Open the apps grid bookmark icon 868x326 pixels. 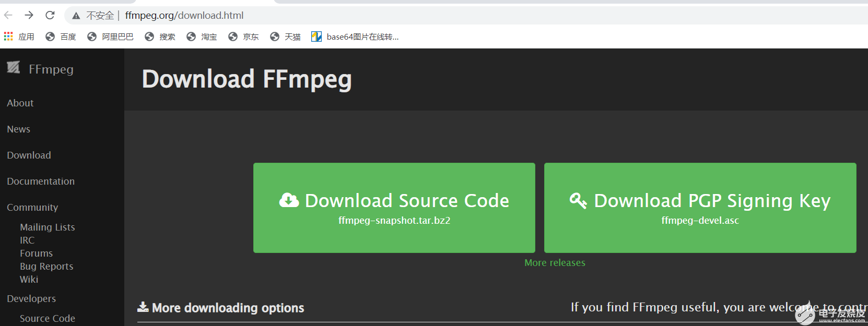tap(8, 37)
